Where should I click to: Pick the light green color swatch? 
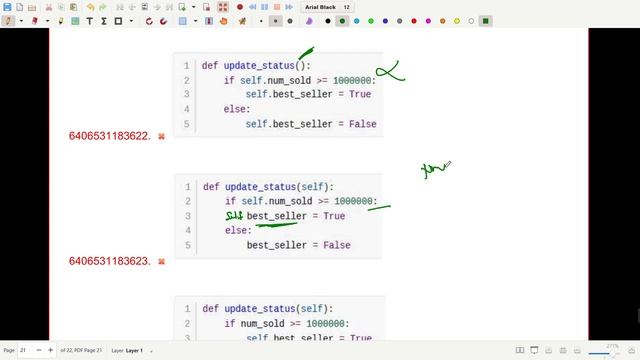(x=371, y=21)
